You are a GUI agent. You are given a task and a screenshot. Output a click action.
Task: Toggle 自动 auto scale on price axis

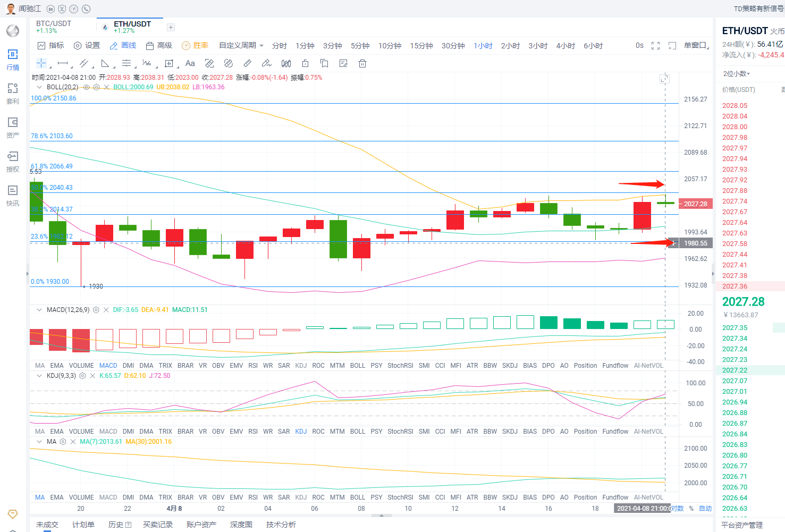coord(705,509)
